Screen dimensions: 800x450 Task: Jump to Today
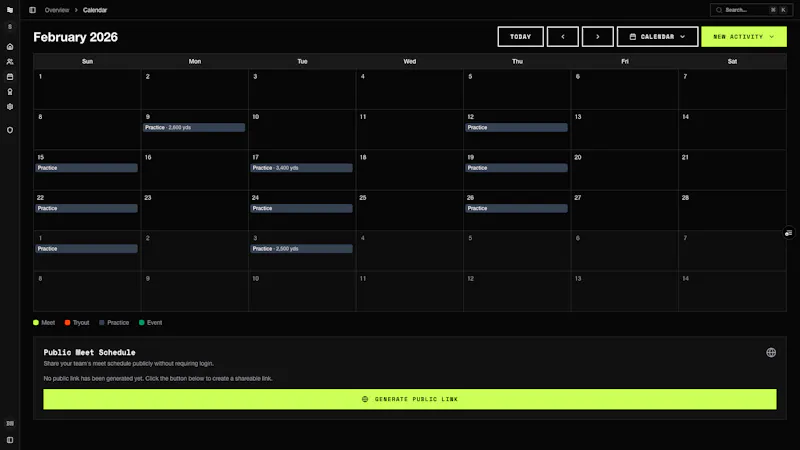520,37
